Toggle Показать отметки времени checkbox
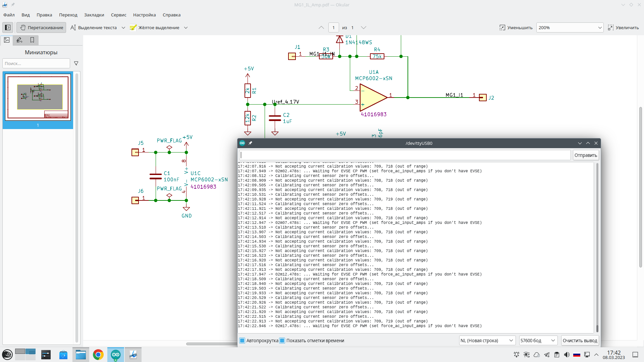The height and width of the screenshot is (362, 644). click(x=282, y=341)
